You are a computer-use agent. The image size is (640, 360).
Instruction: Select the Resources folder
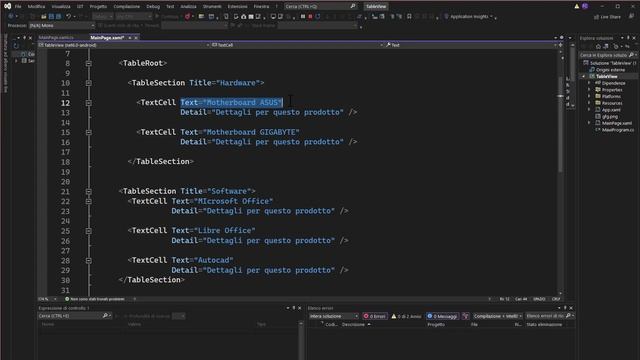[x=609, y=103]
